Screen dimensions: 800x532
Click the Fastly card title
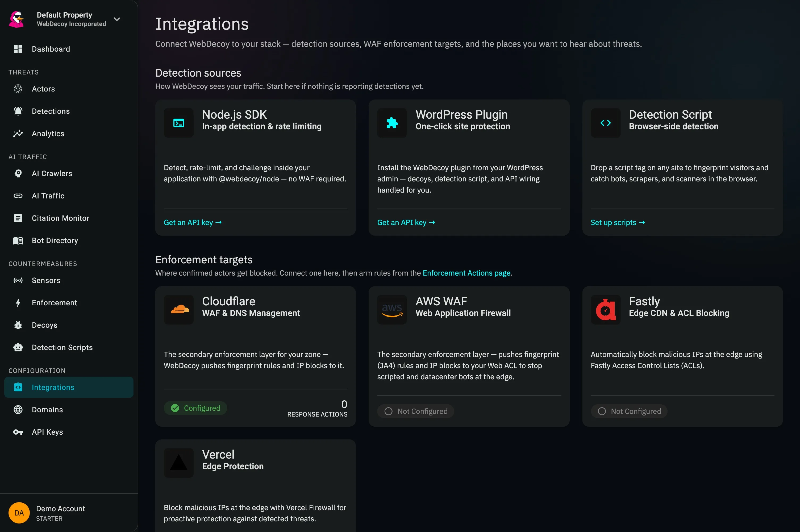click(644, 301)
